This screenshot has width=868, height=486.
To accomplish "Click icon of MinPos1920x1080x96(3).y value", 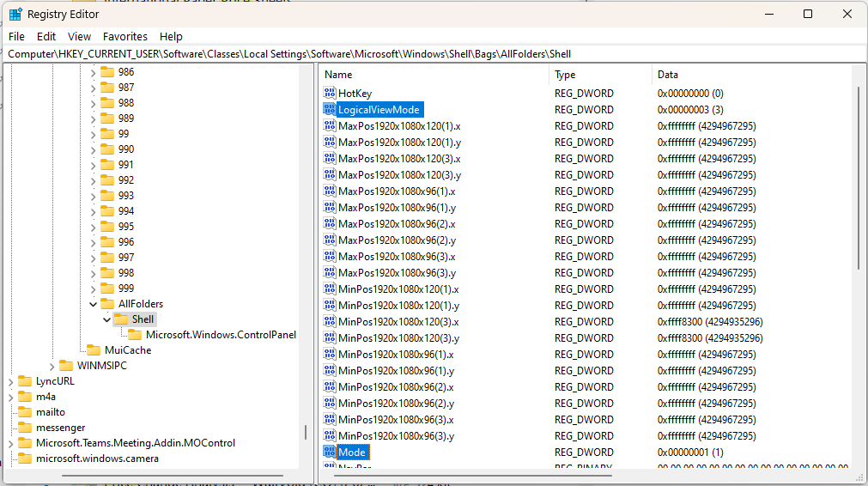I will coord(330,435).
